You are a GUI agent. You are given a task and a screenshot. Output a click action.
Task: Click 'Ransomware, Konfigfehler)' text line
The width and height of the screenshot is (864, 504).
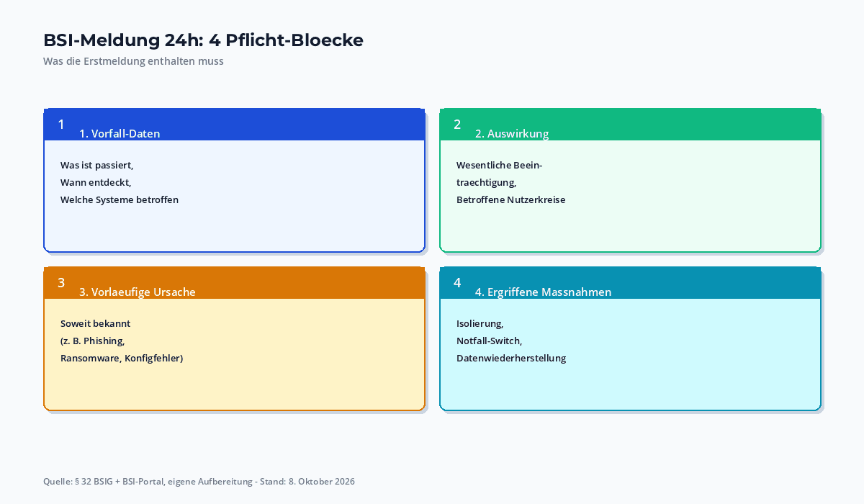click(122, 359)
